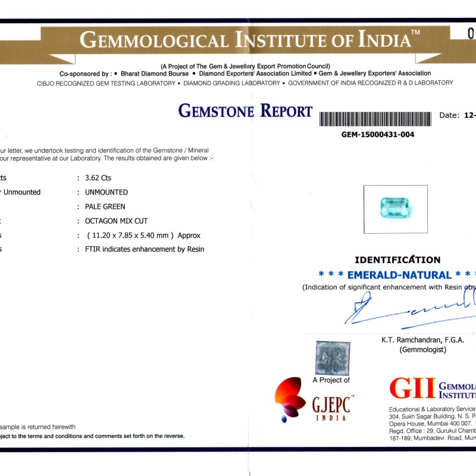This screenshot has height=476, width=476.
Task: Click report number GEM-15000431-004
Action: [378, 134]
